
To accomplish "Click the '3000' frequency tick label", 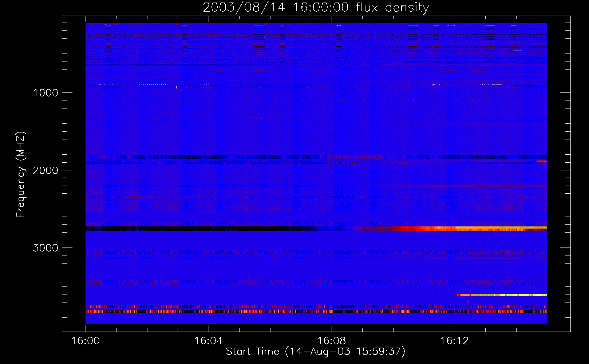I will (46, 248).
